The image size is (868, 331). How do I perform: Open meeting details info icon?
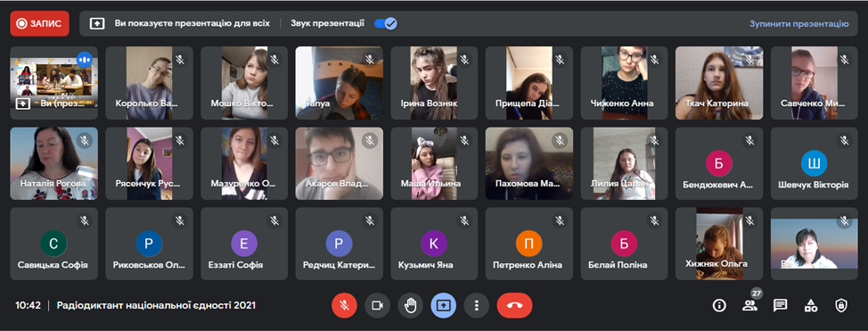719,305
